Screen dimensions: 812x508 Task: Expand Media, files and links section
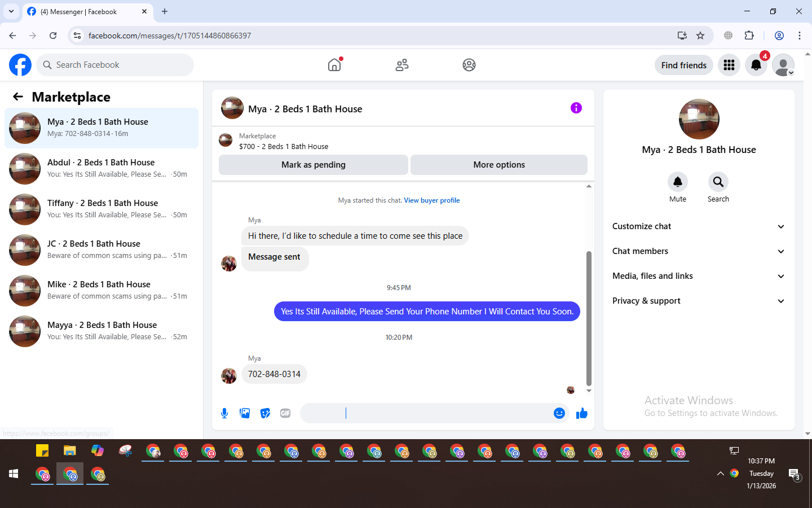coord(699,276)
